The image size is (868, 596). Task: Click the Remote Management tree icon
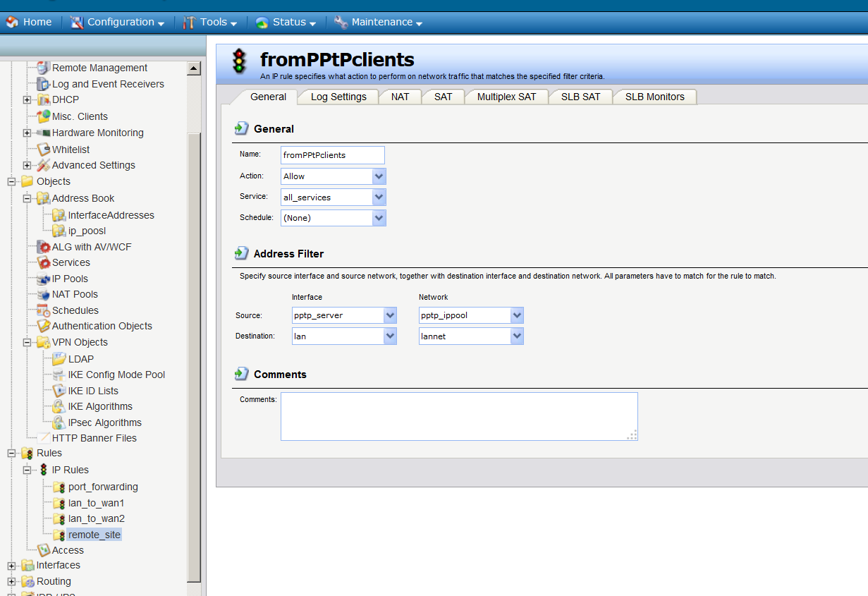click(43, 68)
